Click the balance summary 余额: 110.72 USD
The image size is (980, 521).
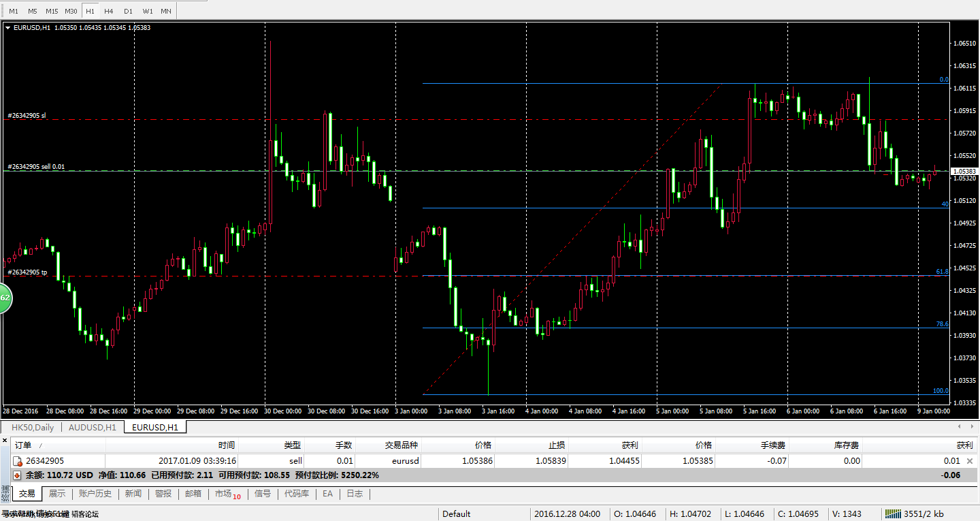point(59,475)
